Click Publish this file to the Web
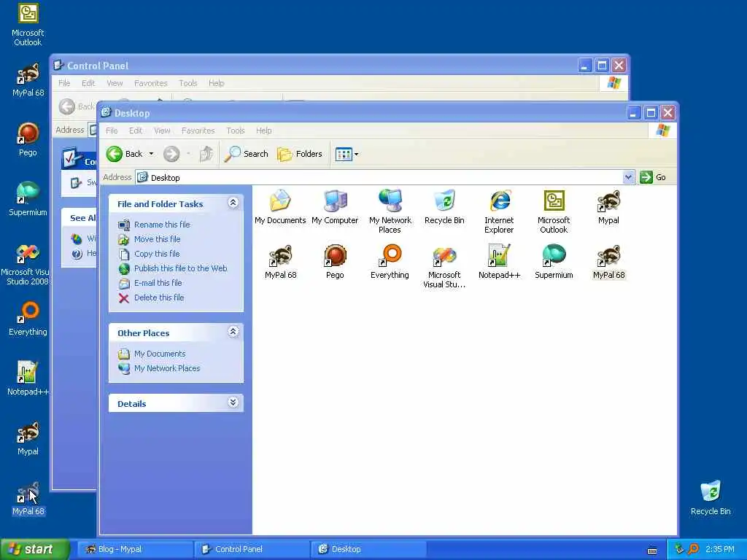This screenshot has height=560, width=747. click(181, 268)
